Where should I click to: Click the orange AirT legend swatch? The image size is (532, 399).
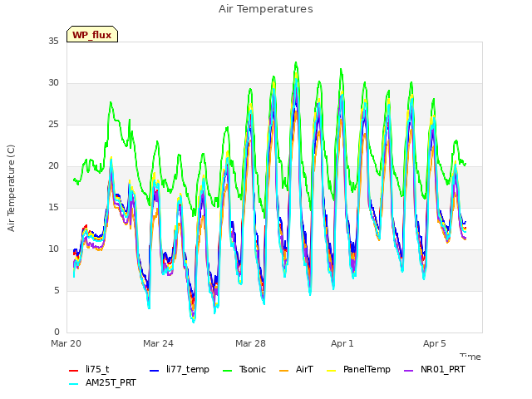coord(284,370)
